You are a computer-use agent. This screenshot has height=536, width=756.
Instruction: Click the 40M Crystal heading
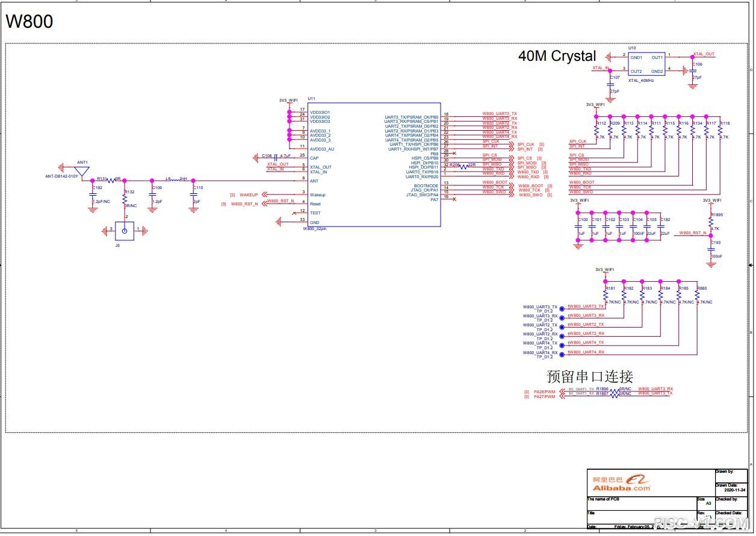pyautogui.click(x=557, y=56)
